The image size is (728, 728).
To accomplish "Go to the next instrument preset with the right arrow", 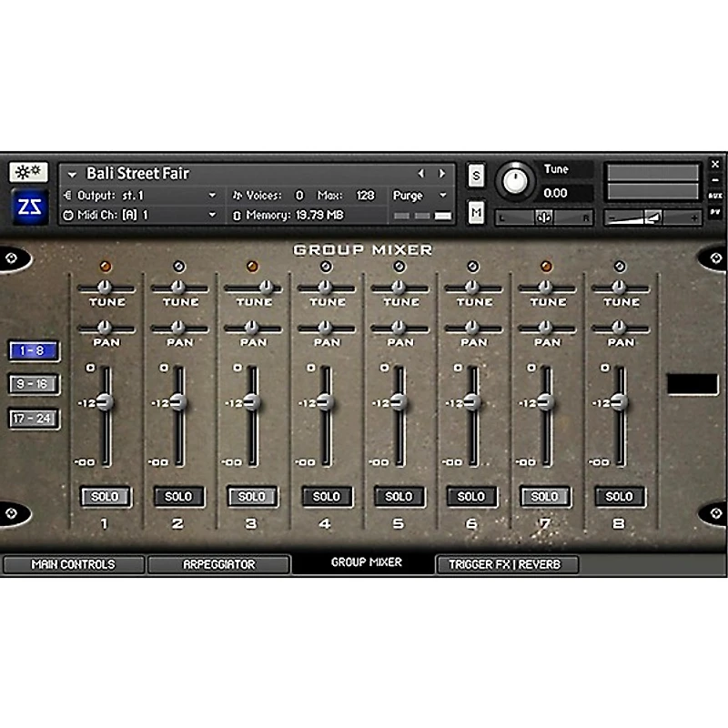I will pos(441,173).
